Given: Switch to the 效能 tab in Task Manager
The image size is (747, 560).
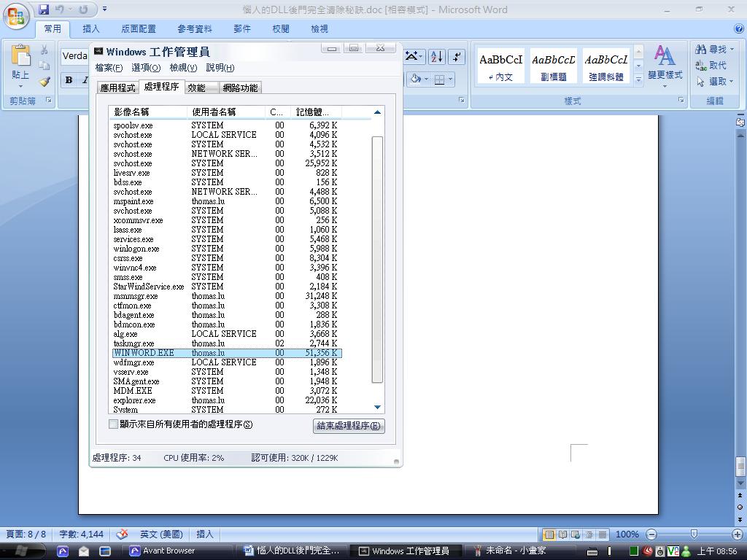Looking at the screenshot, I should click(x=196, y=87).
